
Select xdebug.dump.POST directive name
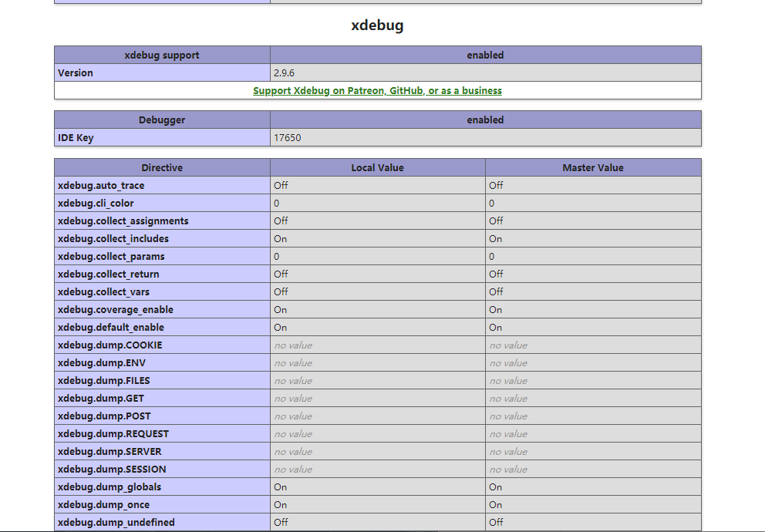coord(104,416)
